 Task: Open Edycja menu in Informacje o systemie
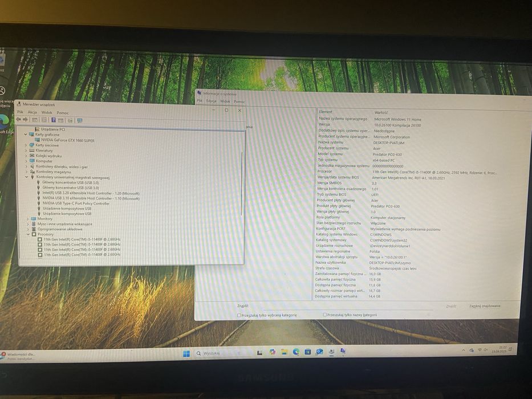211,101
